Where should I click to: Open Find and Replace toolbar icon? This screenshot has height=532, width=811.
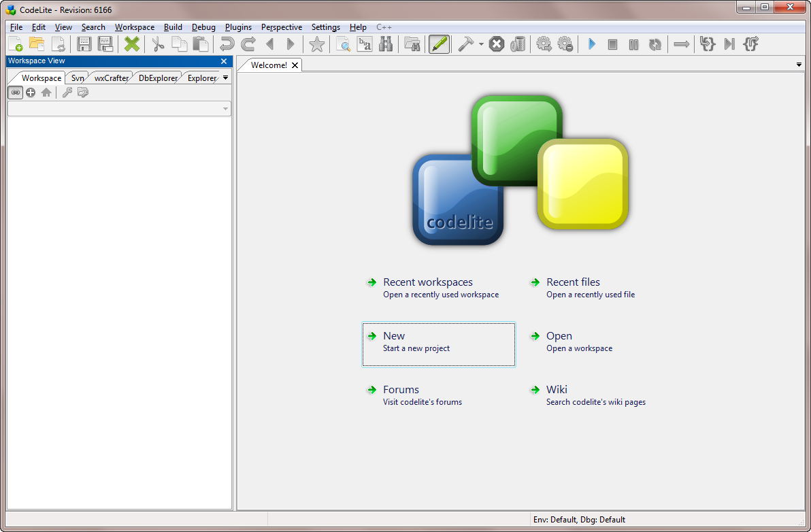coord(365,44)
